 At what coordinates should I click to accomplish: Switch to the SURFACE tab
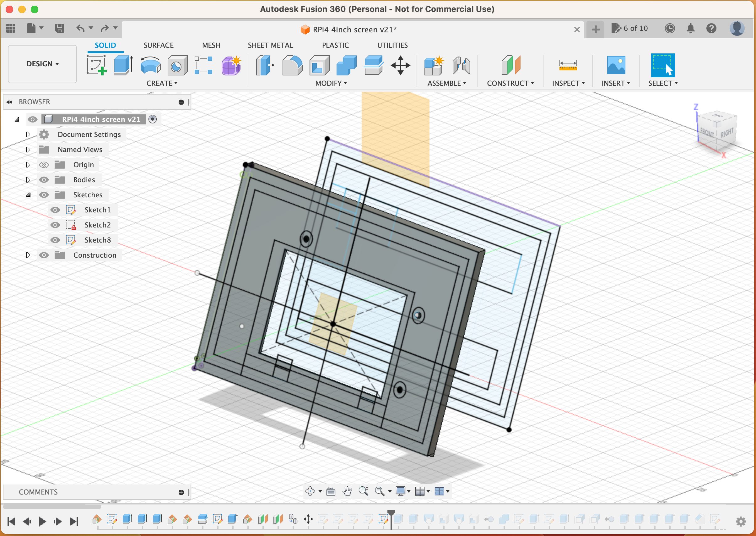coord(158,45)
